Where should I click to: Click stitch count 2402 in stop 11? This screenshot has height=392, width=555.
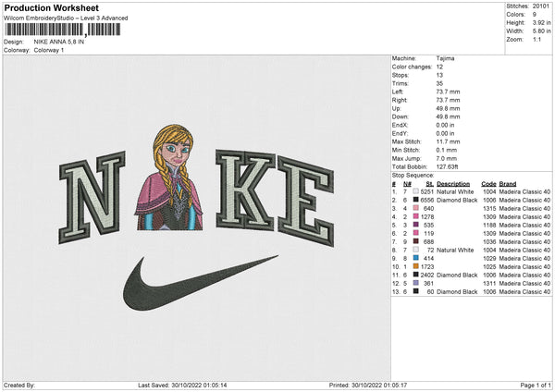(426, 276)
